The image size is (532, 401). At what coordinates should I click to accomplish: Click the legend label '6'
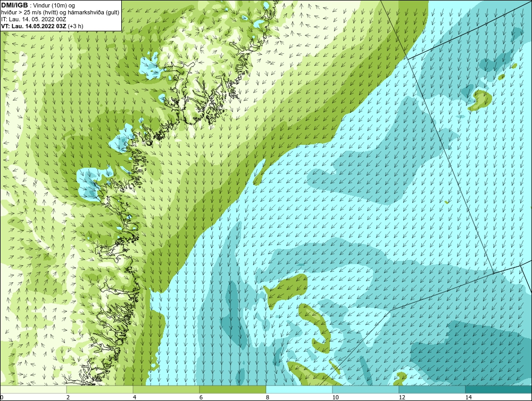(x=201, y=397)
